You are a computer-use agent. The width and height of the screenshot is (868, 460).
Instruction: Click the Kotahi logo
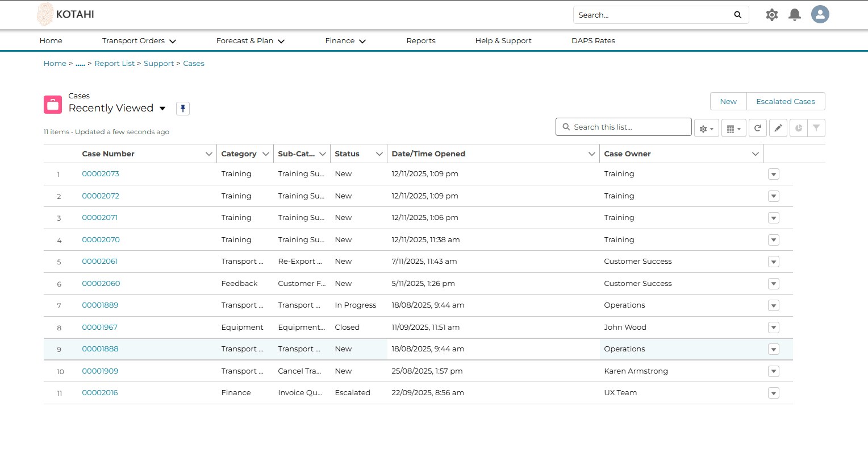65,14
